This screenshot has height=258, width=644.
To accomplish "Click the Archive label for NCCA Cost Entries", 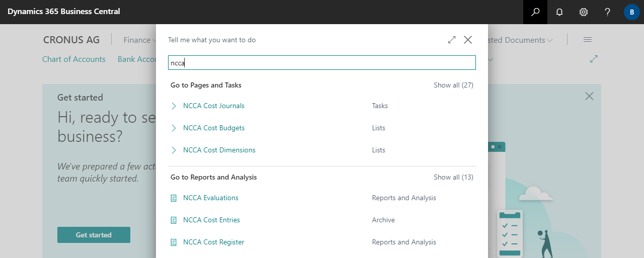I will [x=383, y=220].
